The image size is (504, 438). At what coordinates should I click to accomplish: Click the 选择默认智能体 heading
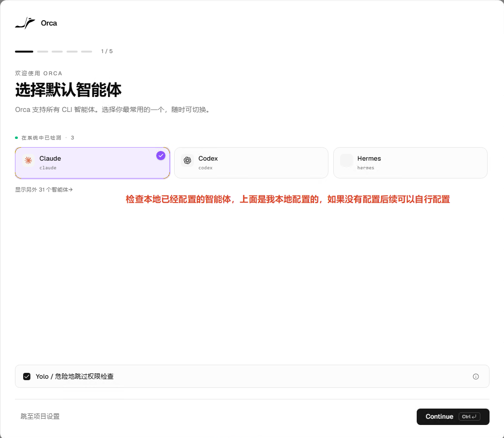click(68, 90)
